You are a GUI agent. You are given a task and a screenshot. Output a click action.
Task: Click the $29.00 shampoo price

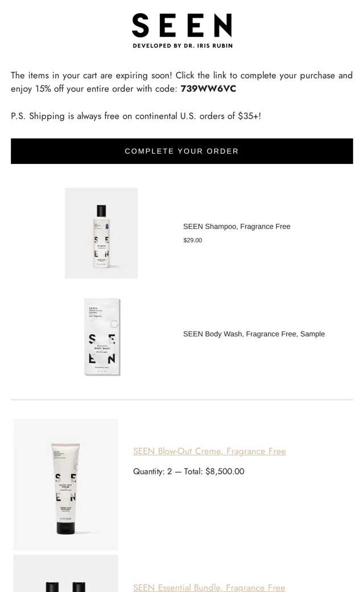coord(192,240)
